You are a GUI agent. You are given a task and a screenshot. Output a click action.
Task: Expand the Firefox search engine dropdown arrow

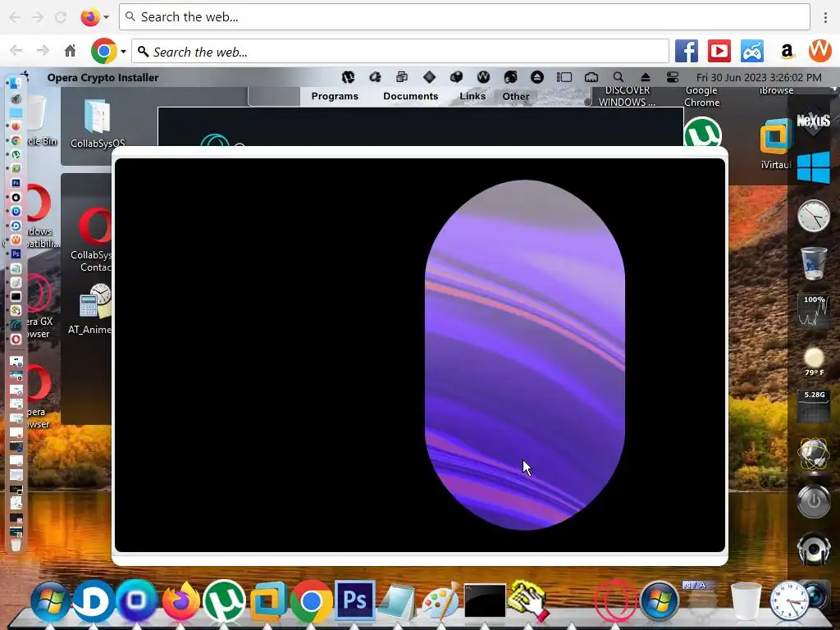106,17
